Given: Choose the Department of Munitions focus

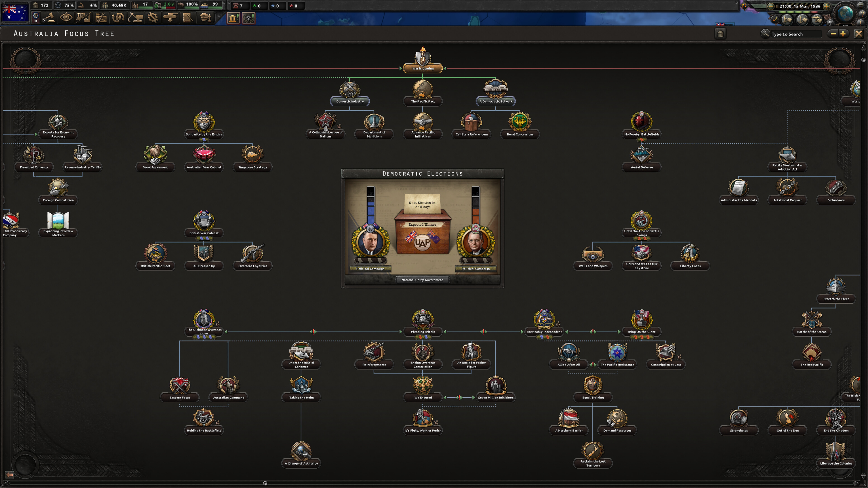Looking at the screenshot, I should (374, 126).
